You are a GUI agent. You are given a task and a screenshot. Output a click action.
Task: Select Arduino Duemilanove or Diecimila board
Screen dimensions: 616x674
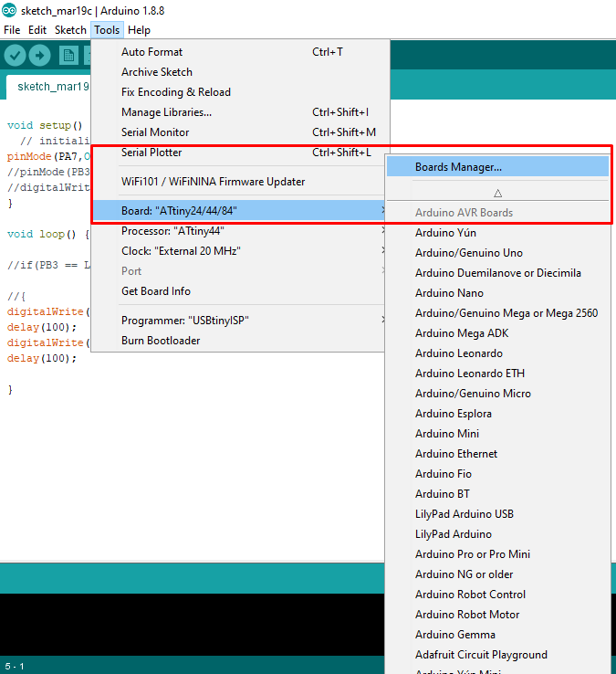pyautogui.click(x=498, y=273)
